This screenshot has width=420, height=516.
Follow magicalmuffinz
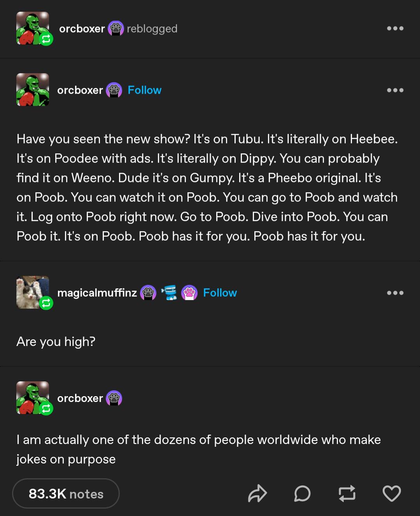[220, 293]
